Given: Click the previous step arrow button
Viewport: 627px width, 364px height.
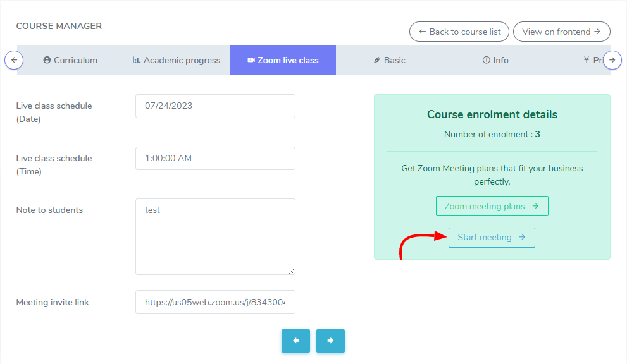Looking at the screenshot, I should 296,341.
